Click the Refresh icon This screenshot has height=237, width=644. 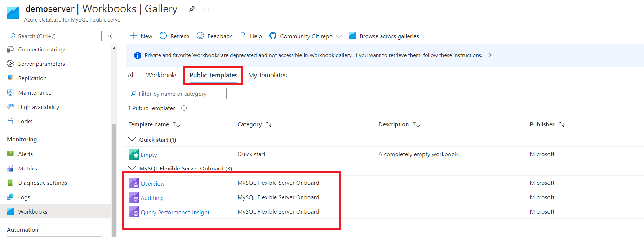[163, 36]
